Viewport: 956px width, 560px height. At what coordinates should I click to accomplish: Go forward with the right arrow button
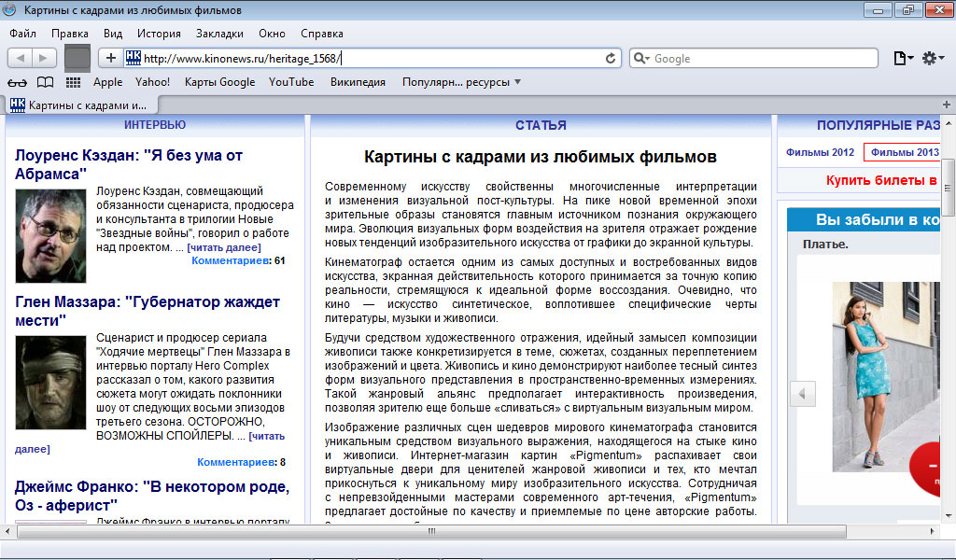click(x=44, y=58)
